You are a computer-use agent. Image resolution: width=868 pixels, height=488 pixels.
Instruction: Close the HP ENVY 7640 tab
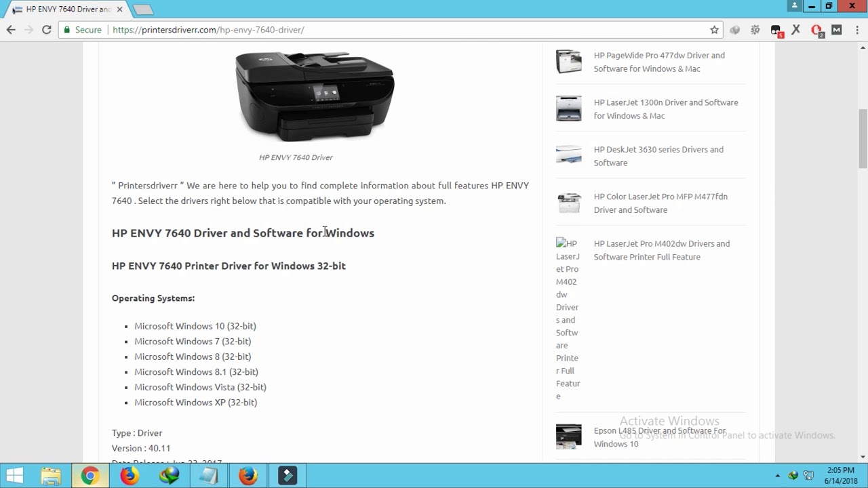[x=119, y=9]
